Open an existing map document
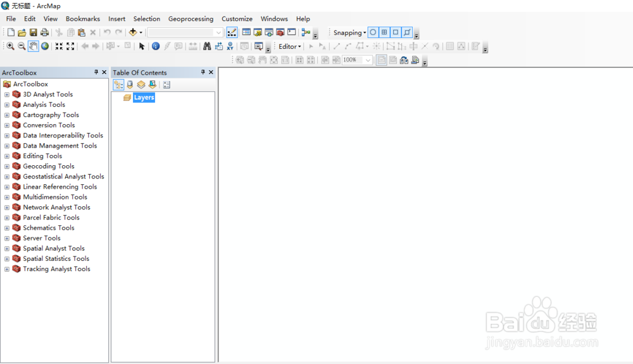This screenshot has height=364, width=633. pos(22,32)
